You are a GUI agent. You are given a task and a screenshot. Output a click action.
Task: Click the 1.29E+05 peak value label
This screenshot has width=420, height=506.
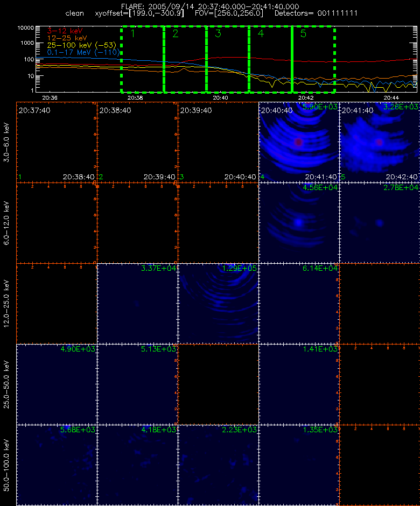coord(239,268)
